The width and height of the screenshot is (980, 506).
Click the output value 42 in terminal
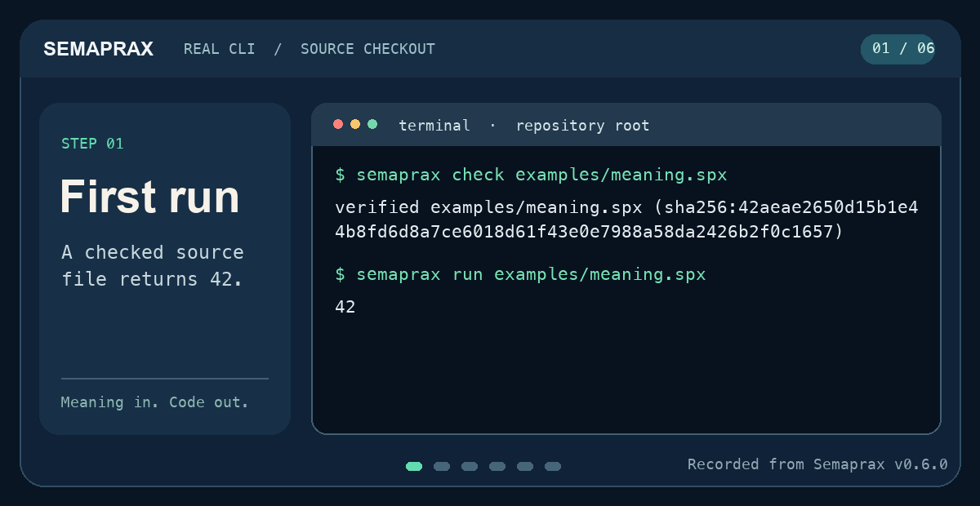345,308
